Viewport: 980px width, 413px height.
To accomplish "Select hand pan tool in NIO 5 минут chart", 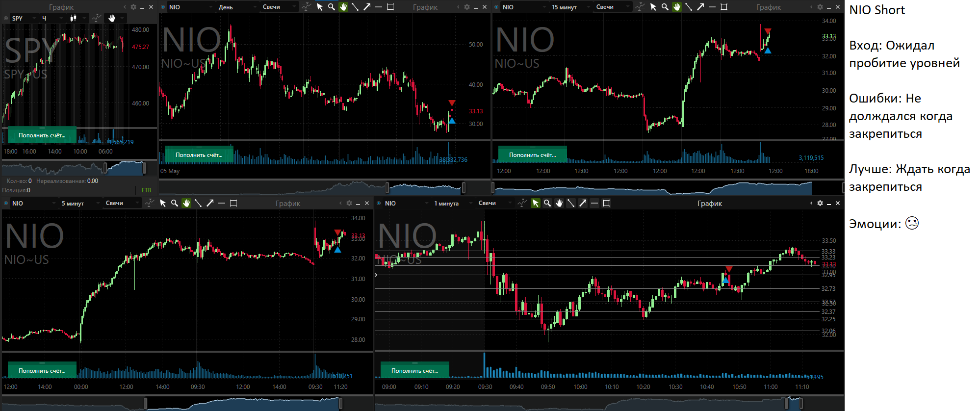I will click(186, 203).
